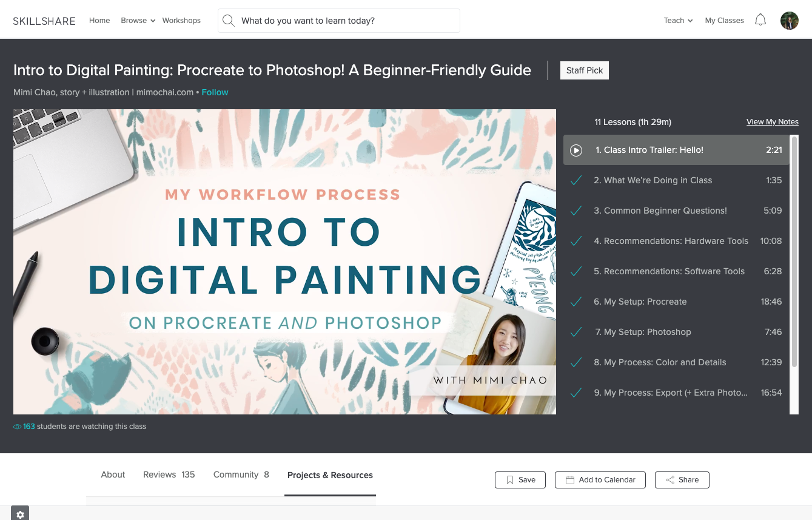Select lesson My Process: Export
The height and width of the screenshot is (520, 812).
676,393
